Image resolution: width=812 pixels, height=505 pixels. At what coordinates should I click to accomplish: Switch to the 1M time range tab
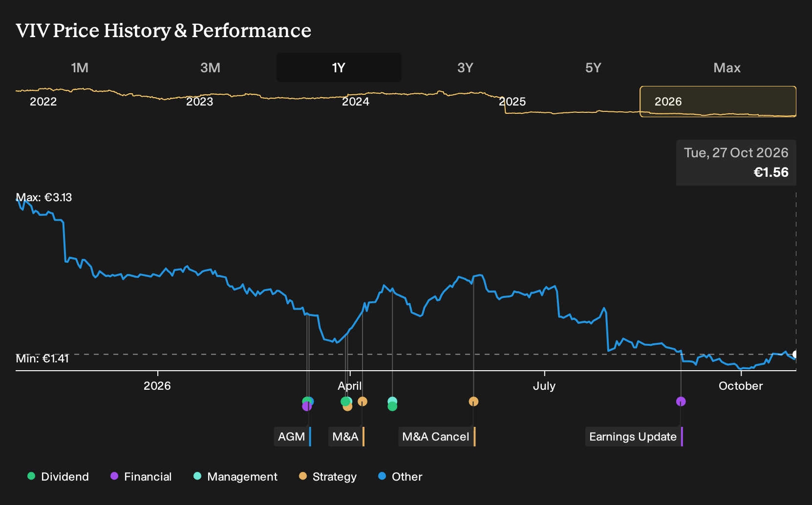point(80,67)
